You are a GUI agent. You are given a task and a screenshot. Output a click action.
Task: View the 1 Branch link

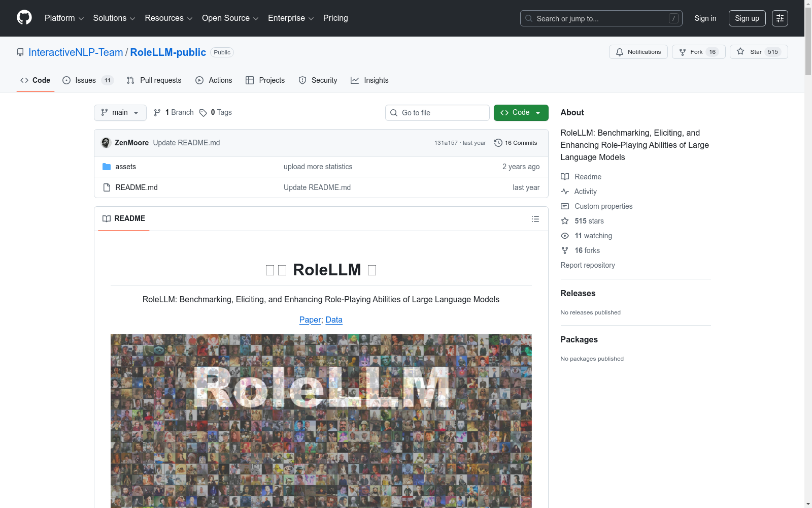(x=174, y=113)
